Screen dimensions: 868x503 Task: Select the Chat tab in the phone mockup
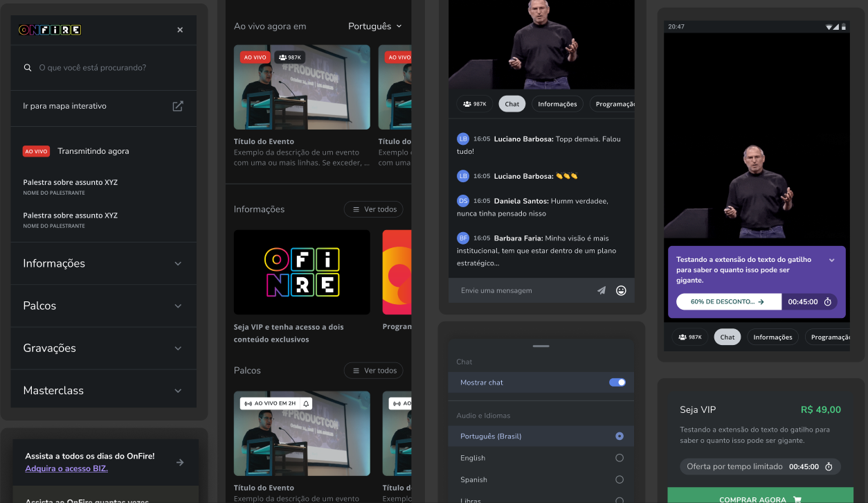[x=727, y=337]
